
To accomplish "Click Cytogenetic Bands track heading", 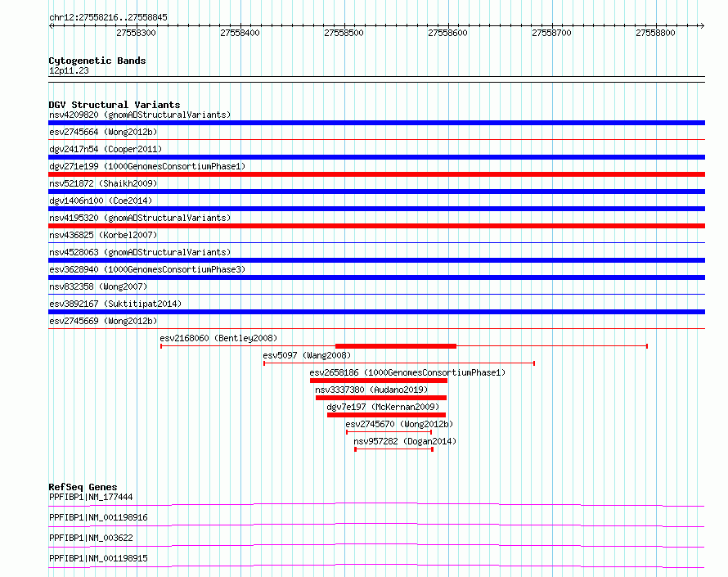I will 97,61.
